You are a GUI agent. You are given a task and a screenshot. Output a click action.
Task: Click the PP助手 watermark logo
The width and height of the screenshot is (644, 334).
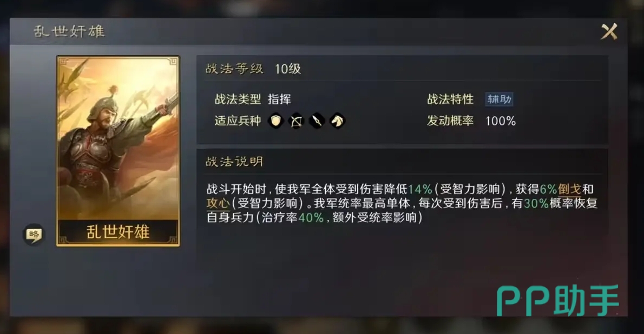(x=557, y=300)
